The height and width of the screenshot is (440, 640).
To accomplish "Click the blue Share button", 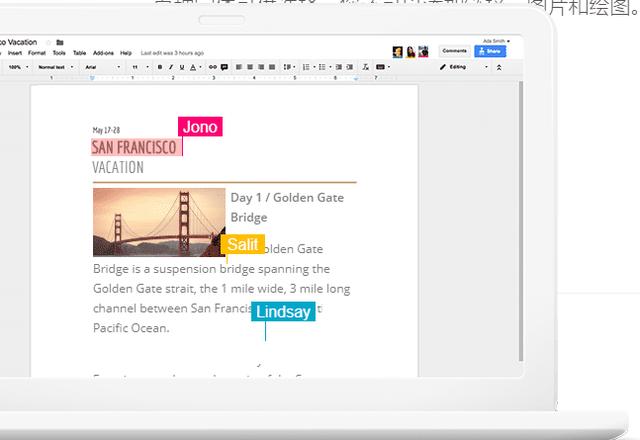I will coord(490,51).
